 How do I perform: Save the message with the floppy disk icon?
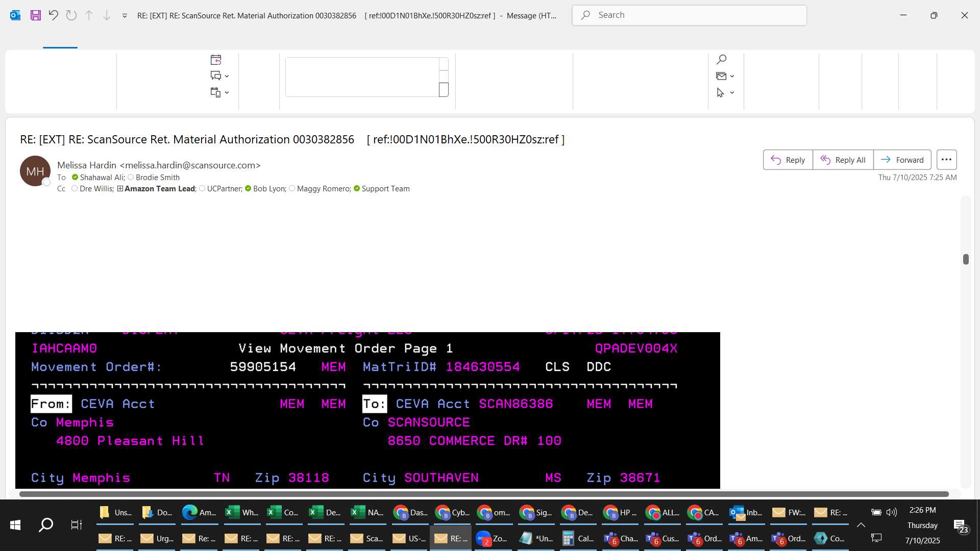(x=35, y=15)
